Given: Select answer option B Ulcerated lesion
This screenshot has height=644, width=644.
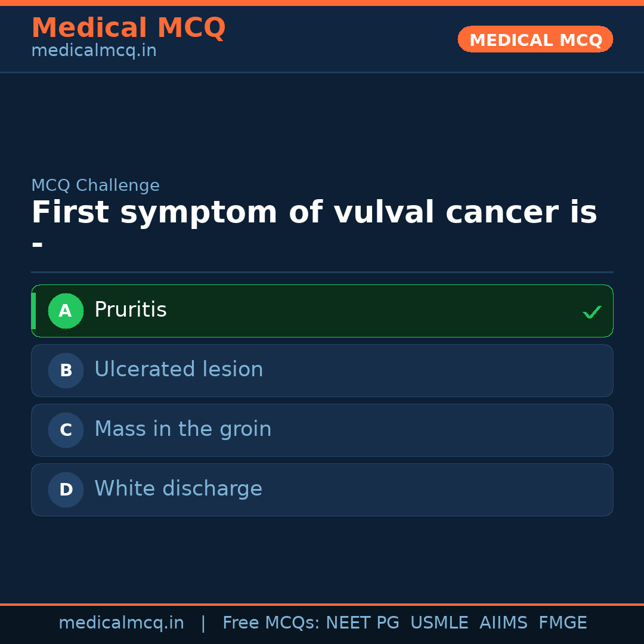Looking at the screenshot, I should coord(322,370).
